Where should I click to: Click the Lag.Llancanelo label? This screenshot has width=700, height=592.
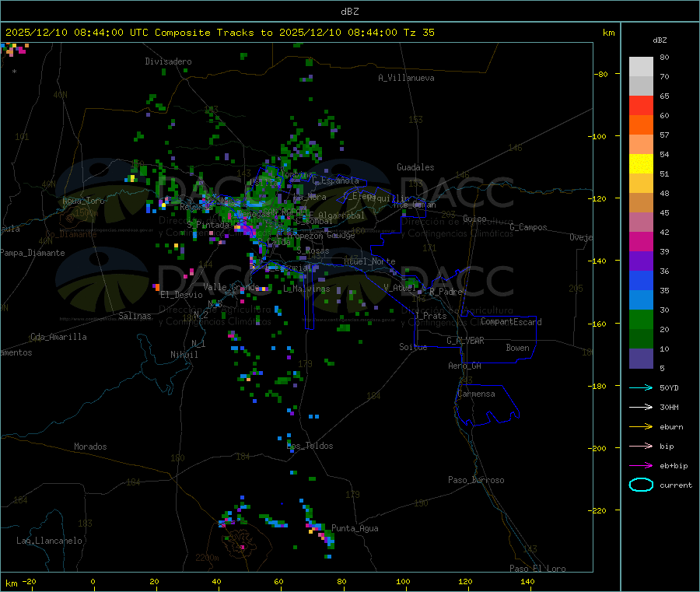click(x=50, y=541)
